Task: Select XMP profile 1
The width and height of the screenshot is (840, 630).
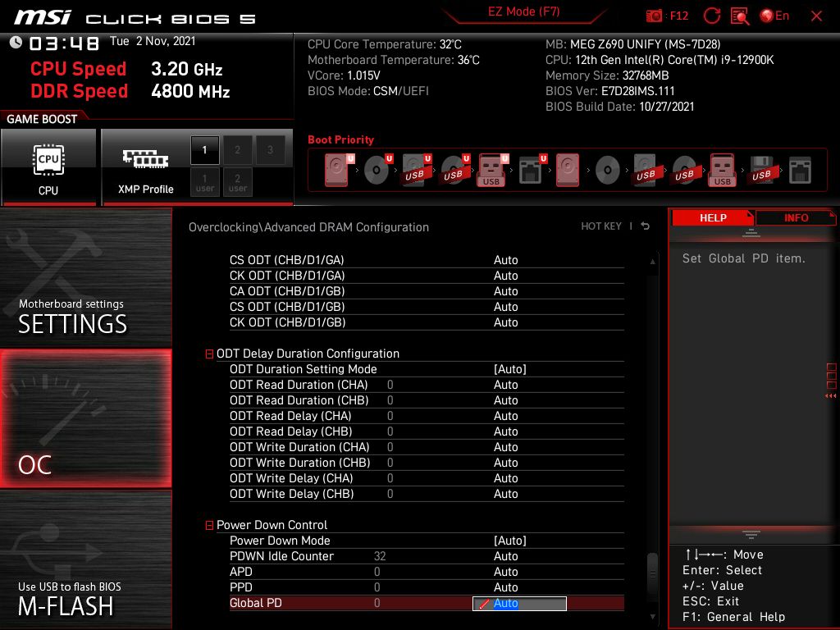Action: point(204,150)
